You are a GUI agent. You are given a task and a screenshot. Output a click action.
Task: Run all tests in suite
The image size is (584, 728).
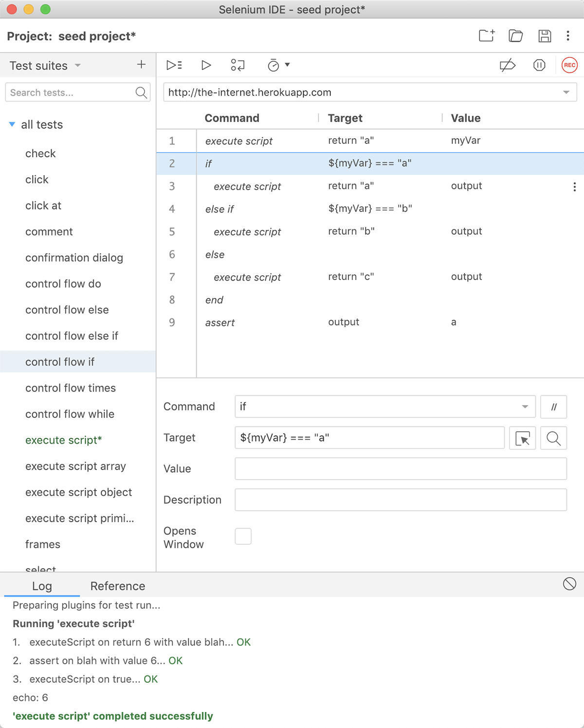174,65
